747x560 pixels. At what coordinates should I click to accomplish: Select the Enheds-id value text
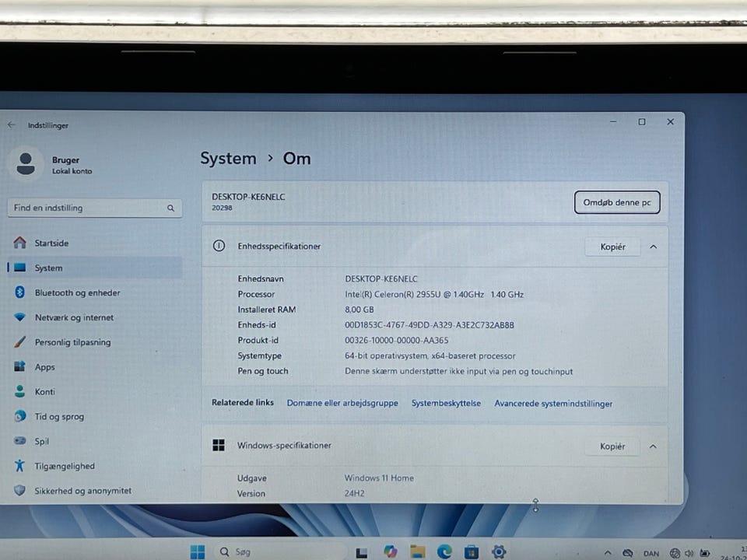pyautogui.click(x=430, y=325)
